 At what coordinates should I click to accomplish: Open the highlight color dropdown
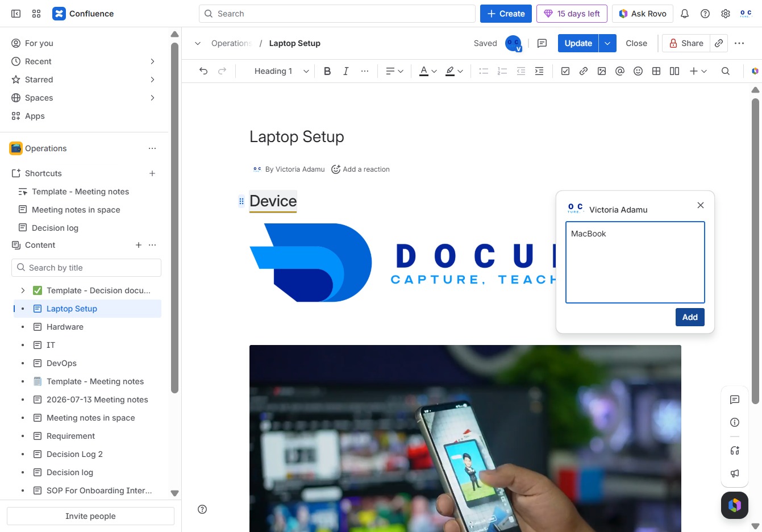(454, 71)
